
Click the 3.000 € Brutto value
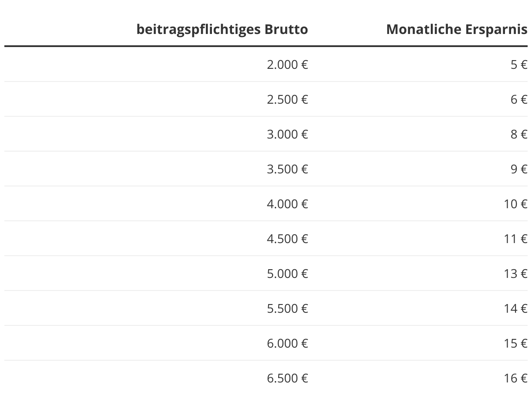coord(287,134)
